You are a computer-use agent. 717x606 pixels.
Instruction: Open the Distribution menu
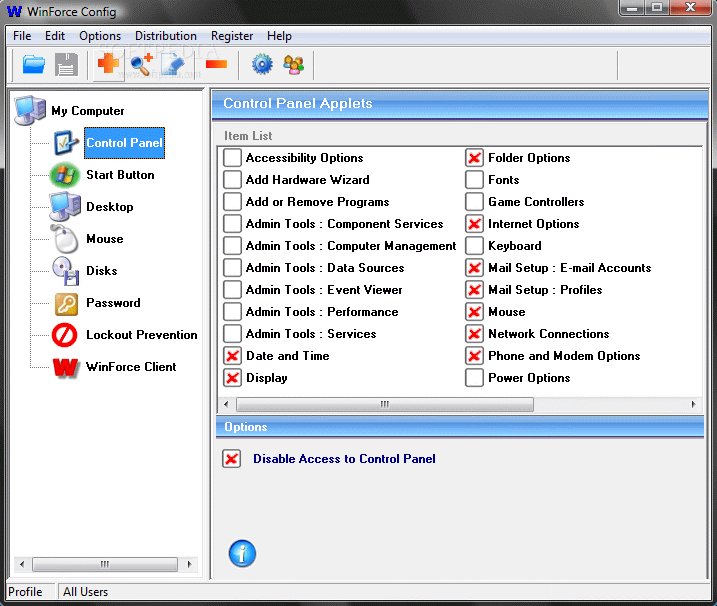[x=166, y=36]
